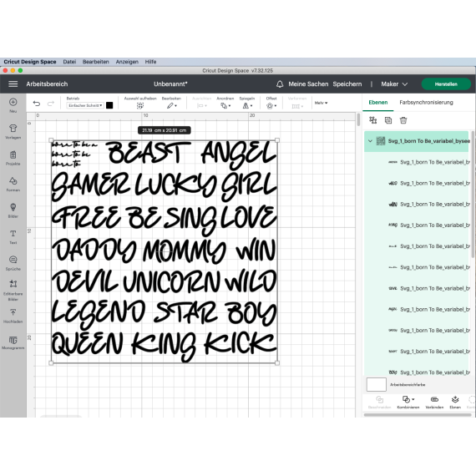This screenshot has width=476, height=476.
Task: Open the Vorlagen templates tool
Action: [x=13, y=131]
